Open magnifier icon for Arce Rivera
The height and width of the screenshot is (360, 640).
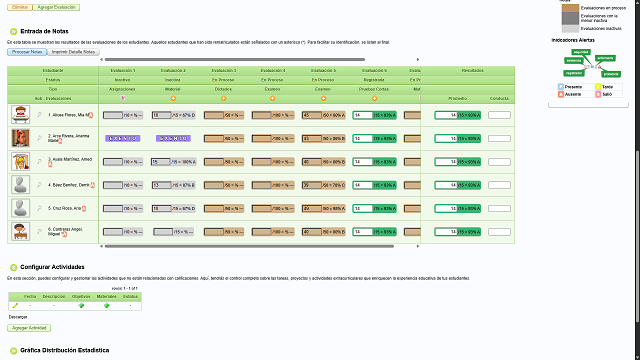(40, 138)
